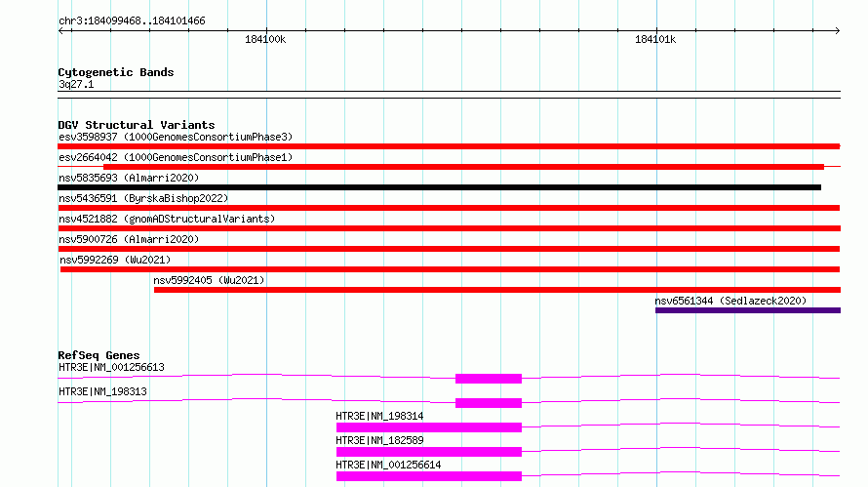Click the HTR3E|NM_001256614 transcript label
This screenshot has width=868, height=487.
click(388, 465)
